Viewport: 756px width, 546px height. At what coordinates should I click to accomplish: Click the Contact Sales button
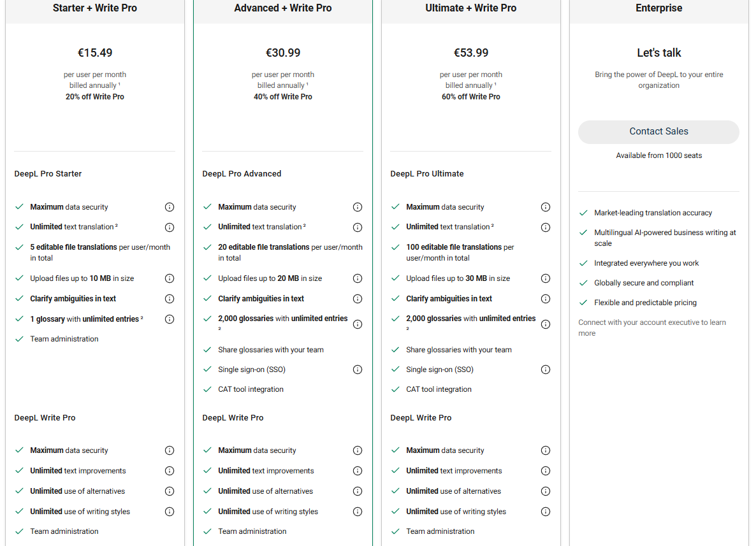[658, 131]
